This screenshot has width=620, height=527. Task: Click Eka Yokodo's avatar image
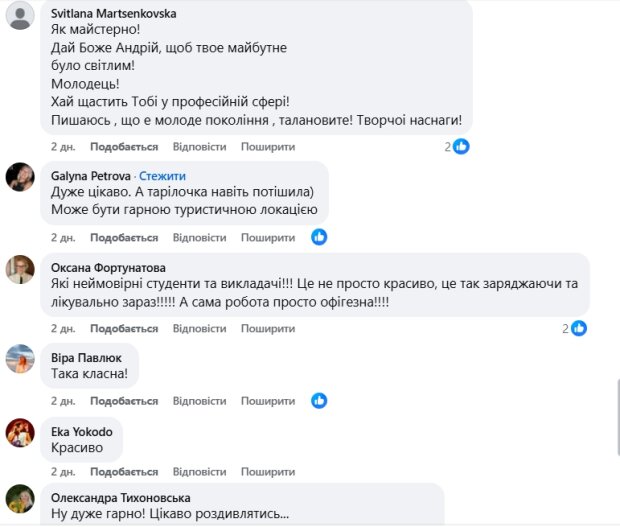pyautogui.click(x=20, y=432)
